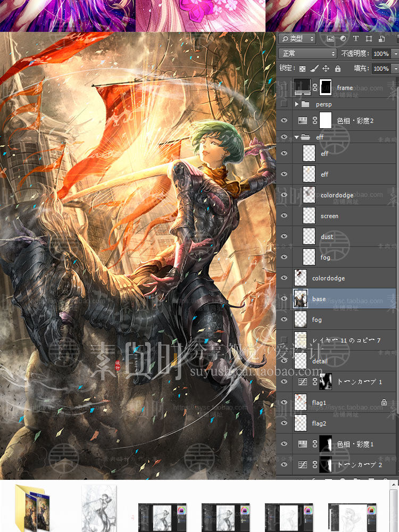Select the detail layer
The height and width of the screenshot is (532, 399).
[x=344, y=361]
